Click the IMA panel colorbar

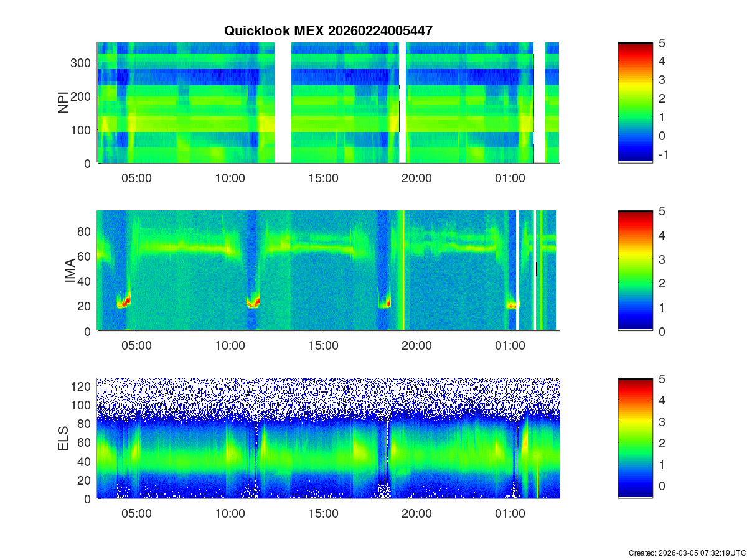point(635,271)
